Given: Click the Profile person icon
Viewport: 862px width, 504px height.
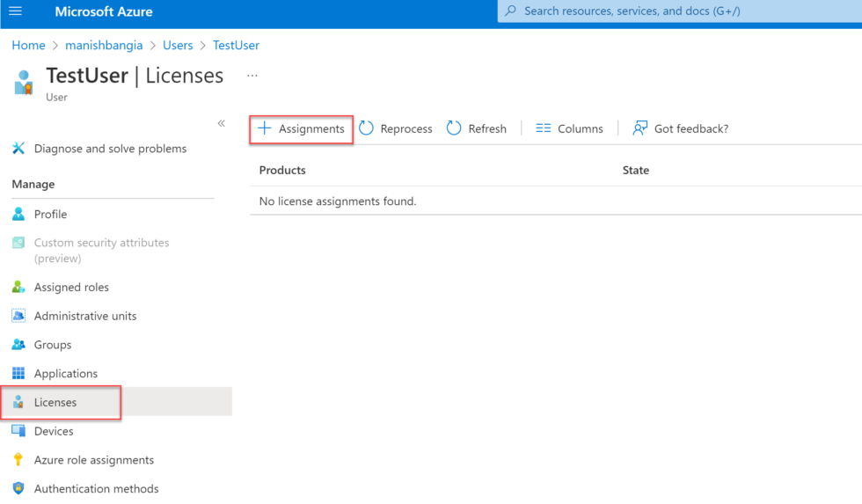Looking at the screenshot, I should [18, 214].
